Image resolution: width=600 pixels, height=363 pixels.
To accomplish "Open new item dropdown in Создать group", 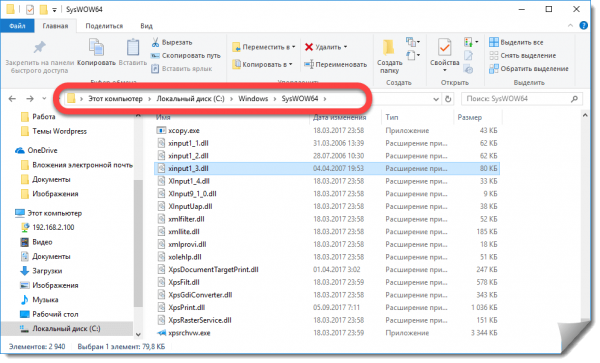I will (x=412, y=42).
